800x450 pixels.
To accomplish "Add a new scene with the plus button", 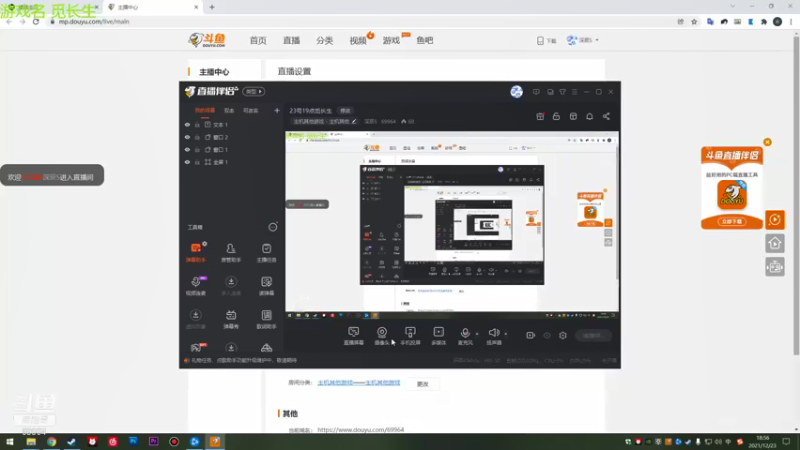I will [277, 110].
